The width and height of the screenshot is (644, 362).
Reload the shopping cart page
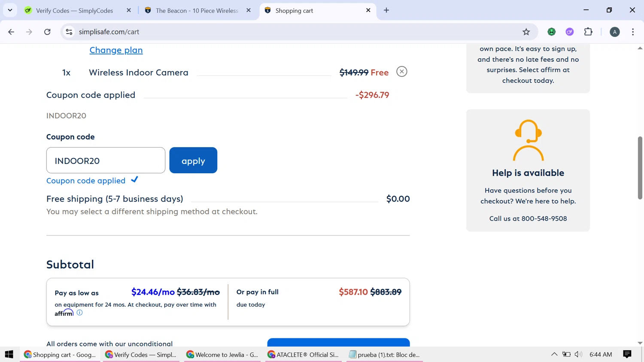(47, 32)
